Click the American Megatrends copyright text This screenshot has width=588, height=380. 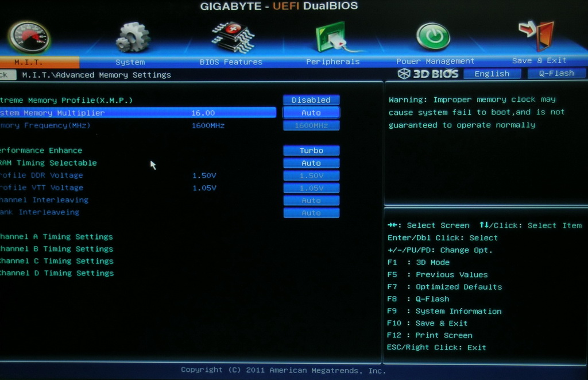click(x=284, y=370)
